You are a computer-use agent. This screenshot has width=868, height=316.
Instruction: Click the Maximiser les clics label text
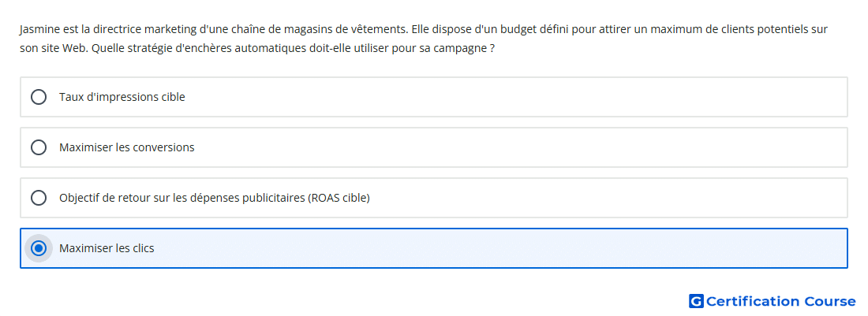[107, 248]
